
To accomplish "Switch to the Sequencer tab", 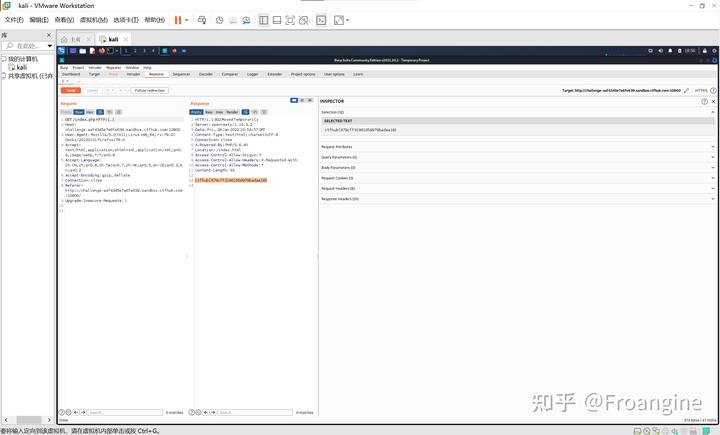I will click(x=181, y=74).
